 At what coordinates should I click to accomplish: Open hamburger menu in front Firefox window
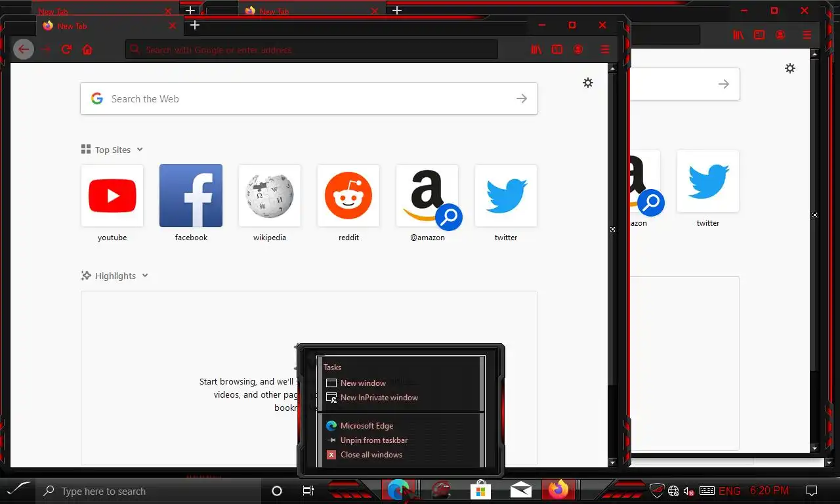click(x=605, y=49)
